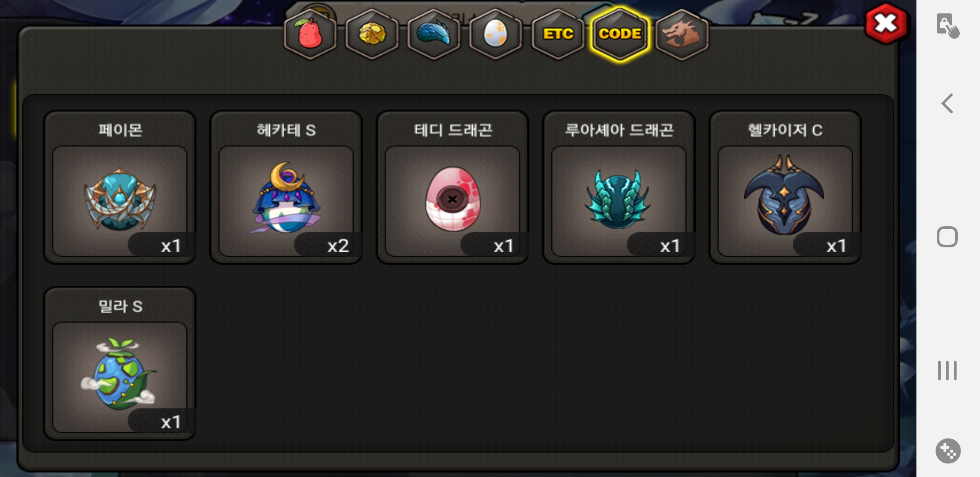Select the 헤카테 S moon egg
The image size is (980, 477).
point(286,187)
